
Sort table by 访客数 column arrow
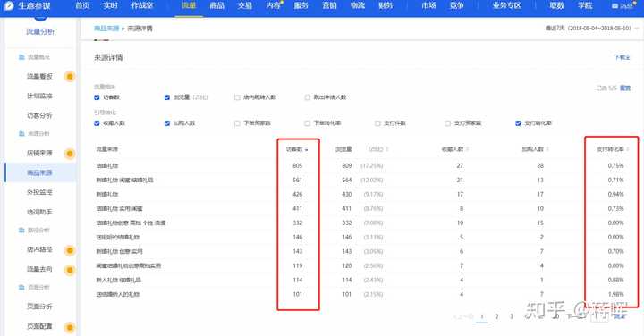pos(307,150)
